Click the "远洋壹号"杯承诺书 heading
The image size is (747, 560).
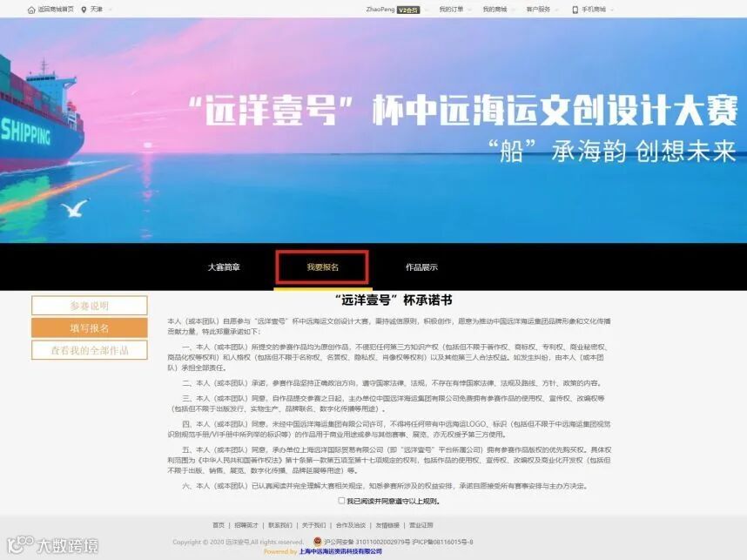tap(394, 300)
